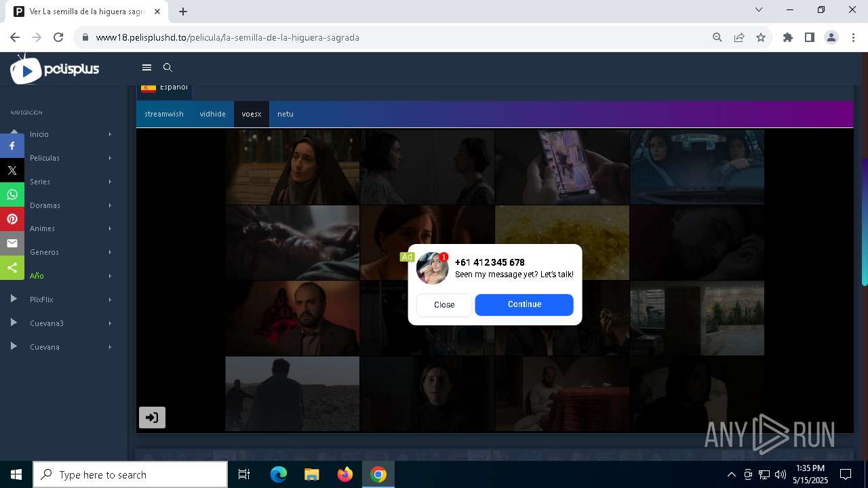
Task: Reload the page
Action: [58, 37]
